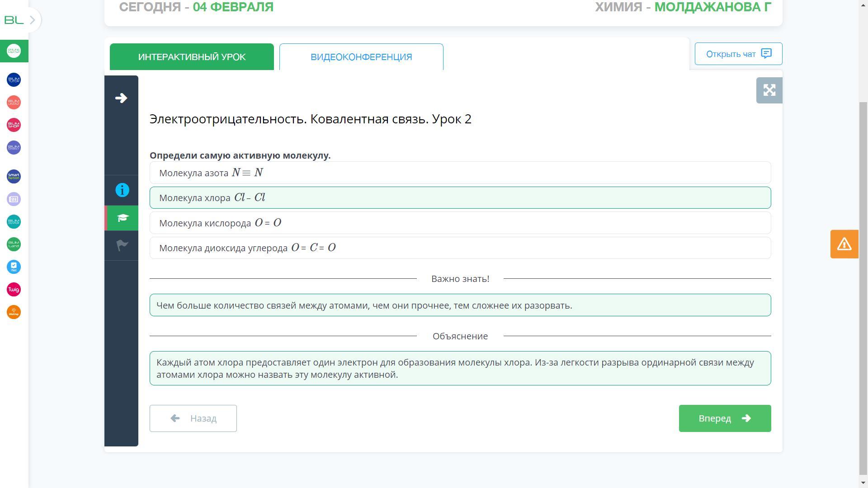This screenshot has width=868, height=488.
Task: Expand lesson navigation with arrow
Action: tap(121, 98)
